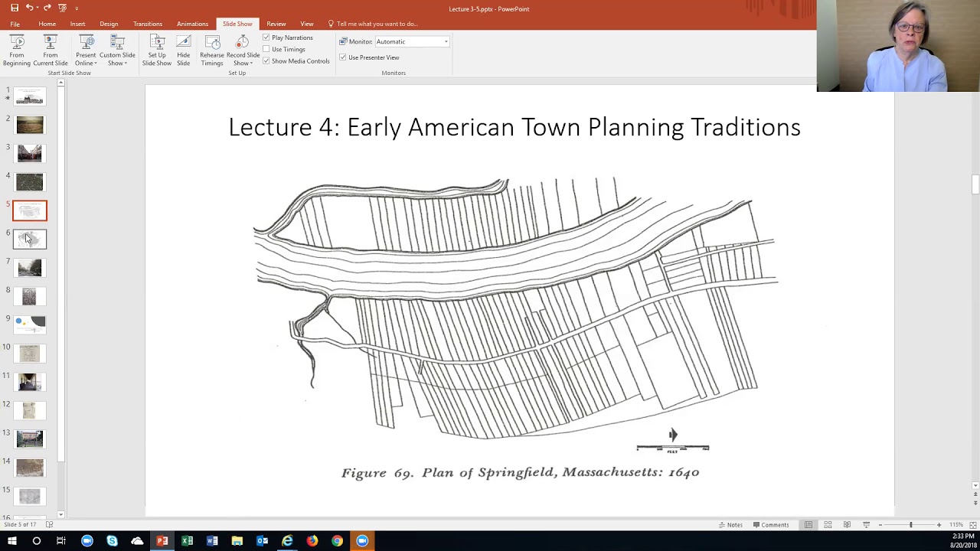
Task: Switch to Slide Sorter view
Action: pyautogui.click(x=828, y=524)
